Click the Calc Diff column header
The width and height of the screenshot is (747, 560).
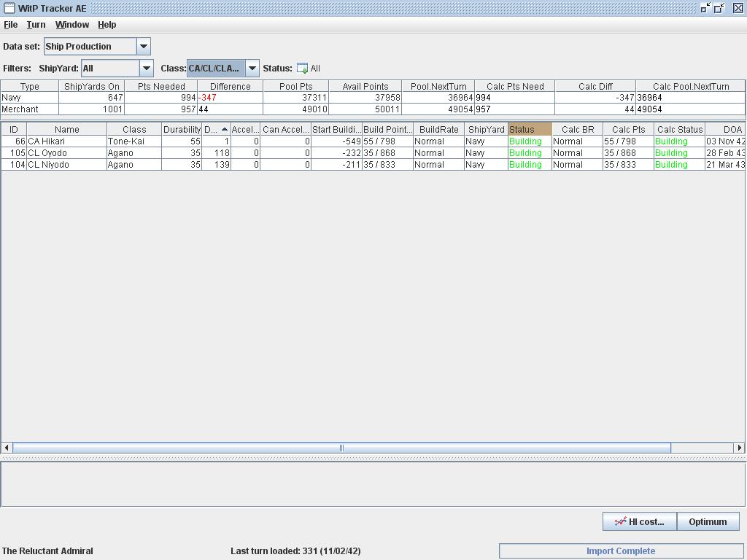coord(595,86)
